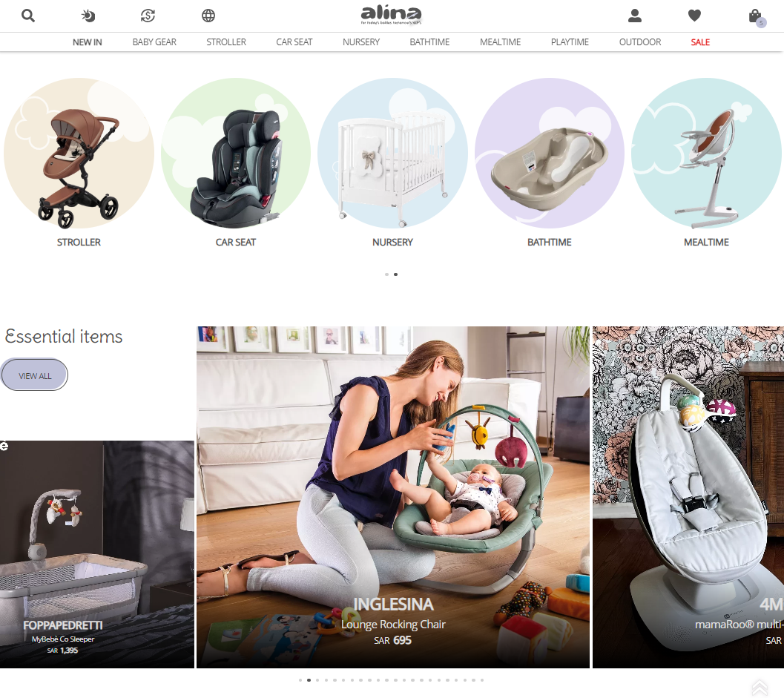Select the first category carousel dot
The width and height of the screenshot is (784, 698).
coord(386,274)
